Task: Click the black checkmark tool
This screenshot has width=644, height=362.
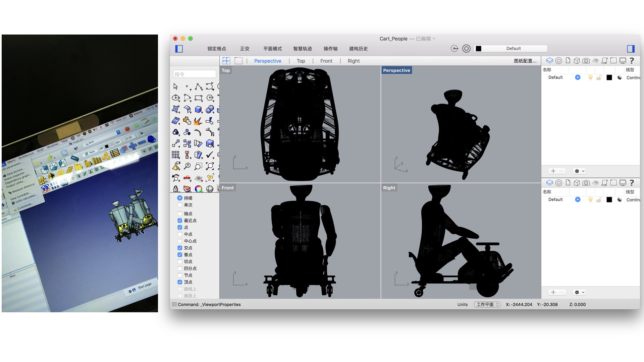Action: [210, 155]
